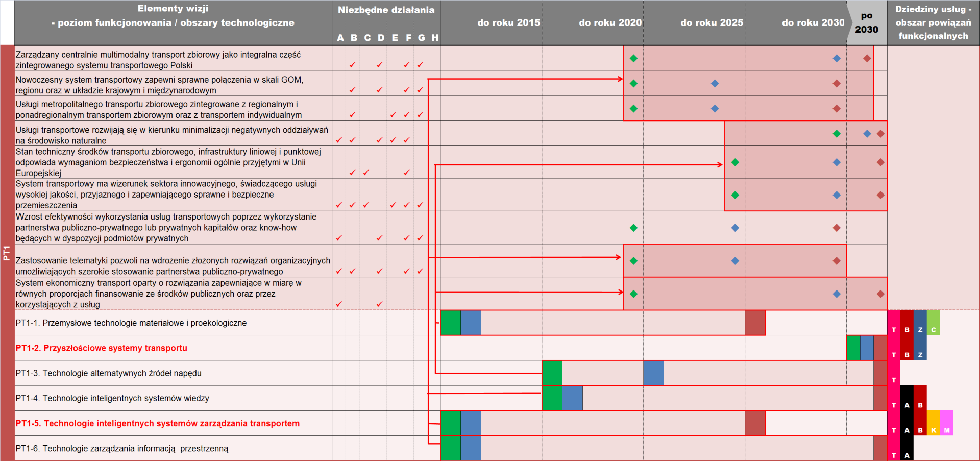Click green diamond in 'Usługi transportowe rozwijają się' row
This screenshot has width=980, height=461.
[x=837, y=133]
